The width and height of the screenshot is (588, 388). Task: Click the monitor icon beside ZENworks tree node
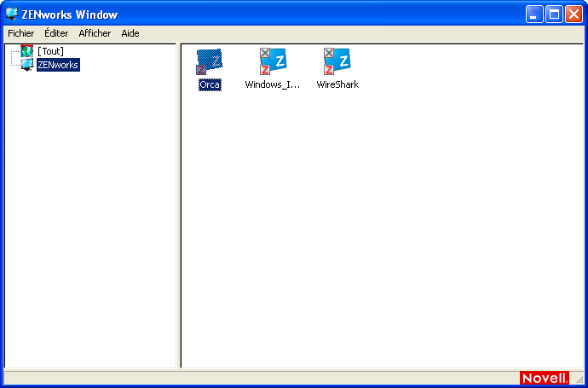(27, 65)
